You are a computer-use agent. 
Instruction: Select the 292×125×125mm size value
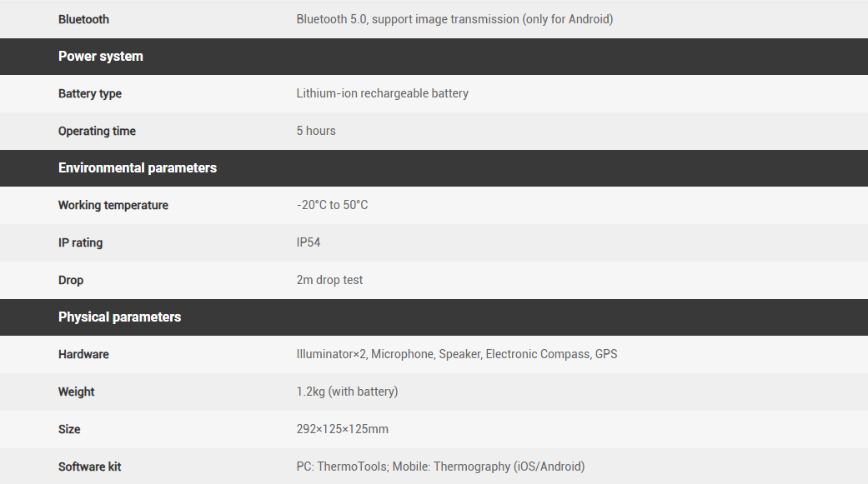(342, 430)
